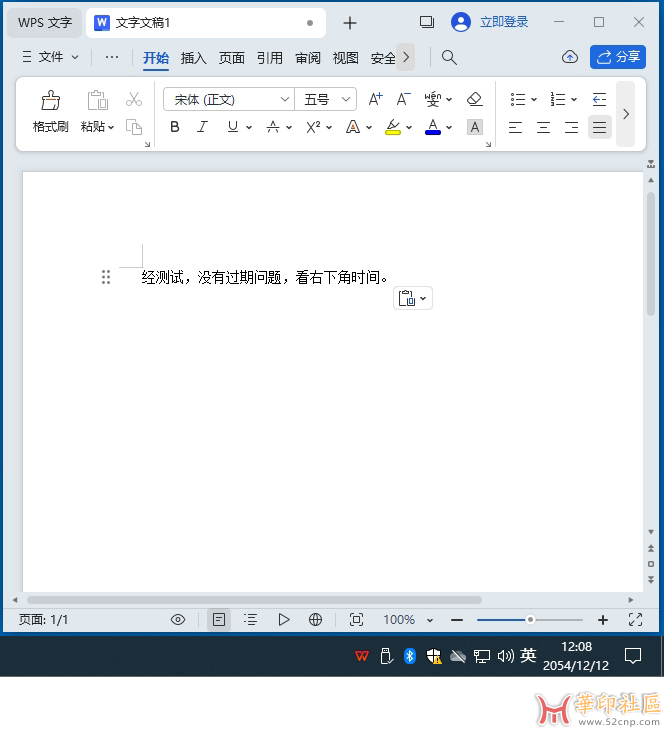Expand paste options arrow under 粘贴

(111, 127)
